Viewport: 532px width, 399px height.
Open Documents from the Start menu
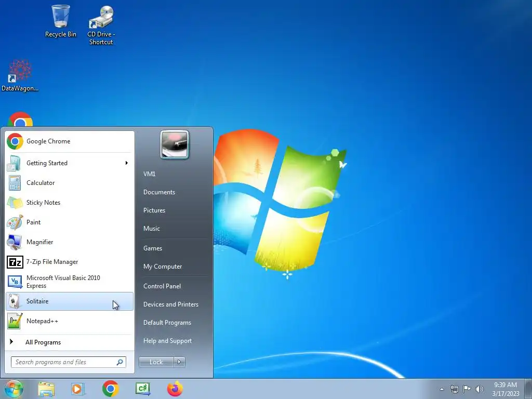pyautogui.click(x=159, y=192)
